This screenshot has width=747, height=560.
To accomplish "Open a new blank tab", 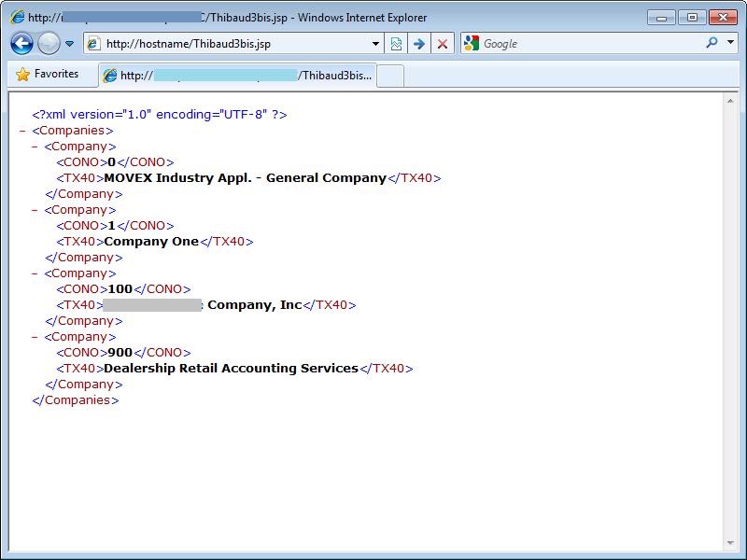I will click(x=390, y=76).
